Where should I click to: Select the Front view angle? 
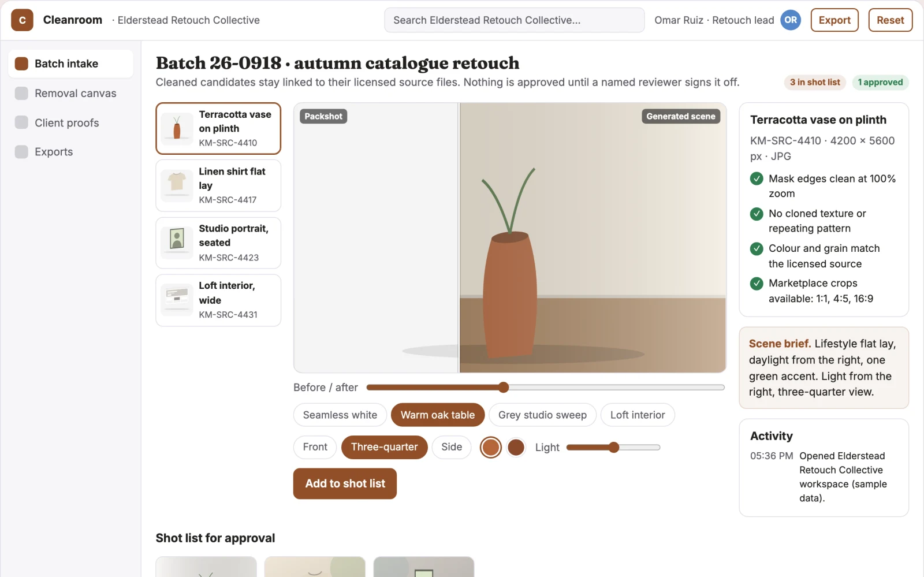click(x=315, y=447)
